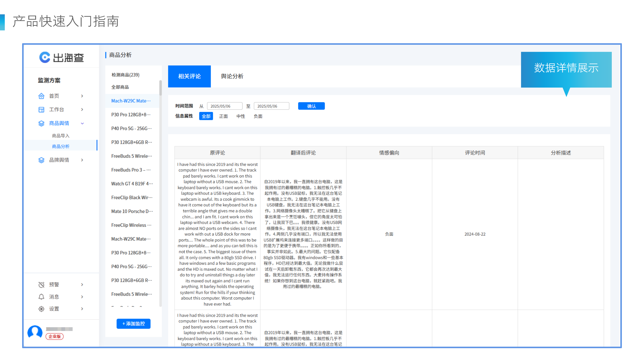Viewport: 644px width, 362px height.
Task: Select the 正面 attribute filter
Action: coord(223,116)
